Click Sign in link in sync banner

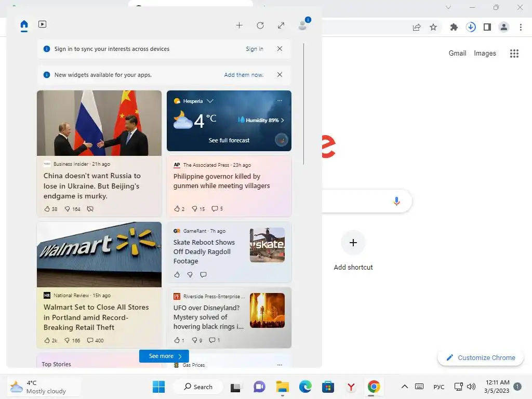[x=255, y=49]
